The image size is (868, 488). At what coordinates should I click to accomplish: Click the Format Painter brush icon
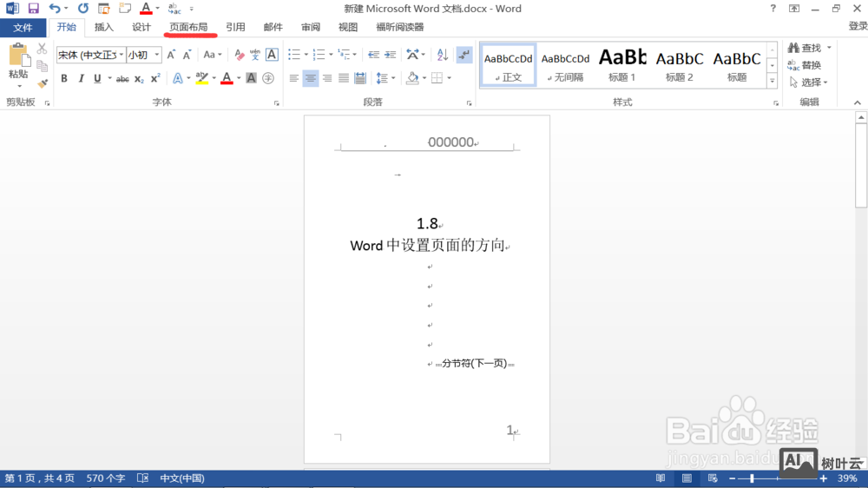coord(42,84)
